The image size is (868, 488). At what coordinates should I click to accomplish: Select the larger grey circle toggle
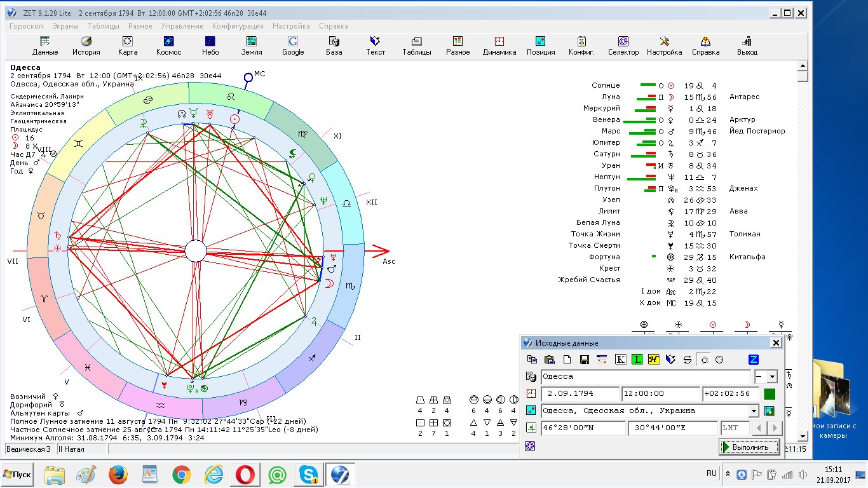[719, 360]
